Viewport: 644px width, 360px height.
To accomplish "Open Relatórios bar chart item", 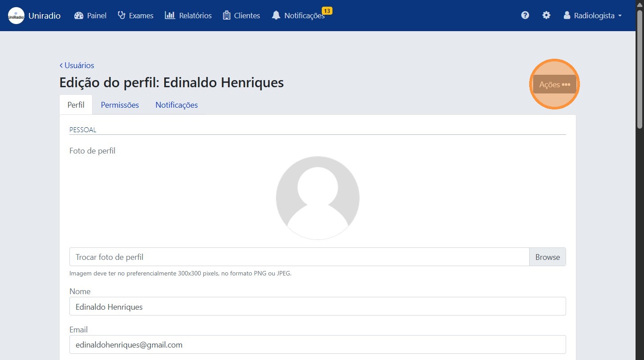I will [x=170, y=16].
